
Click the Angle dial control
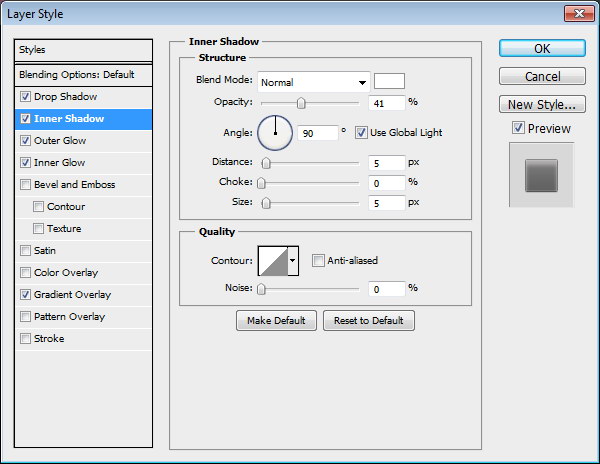pos(275,132)
